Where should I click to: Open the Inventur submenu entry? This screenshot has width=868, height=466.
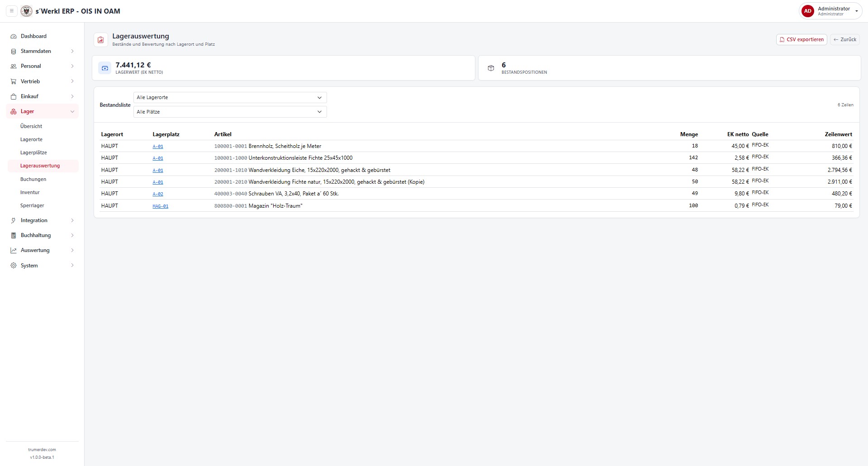[x=30, y=192]
